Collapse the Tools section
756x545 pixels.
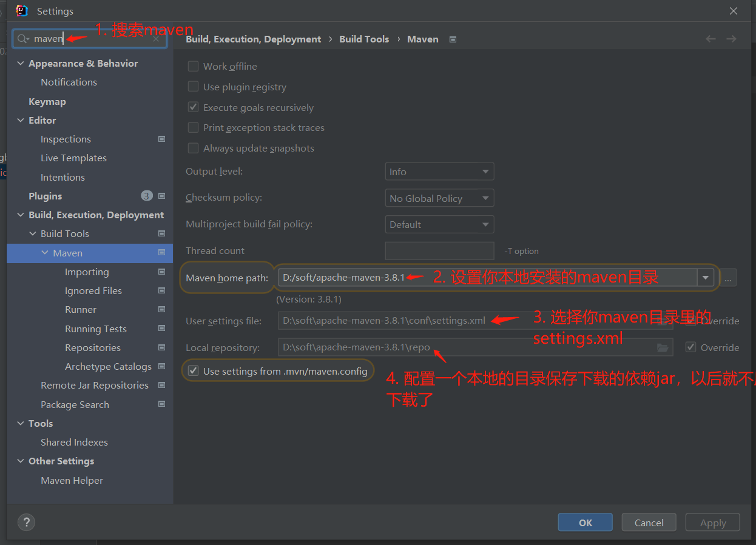pos(21,423)
